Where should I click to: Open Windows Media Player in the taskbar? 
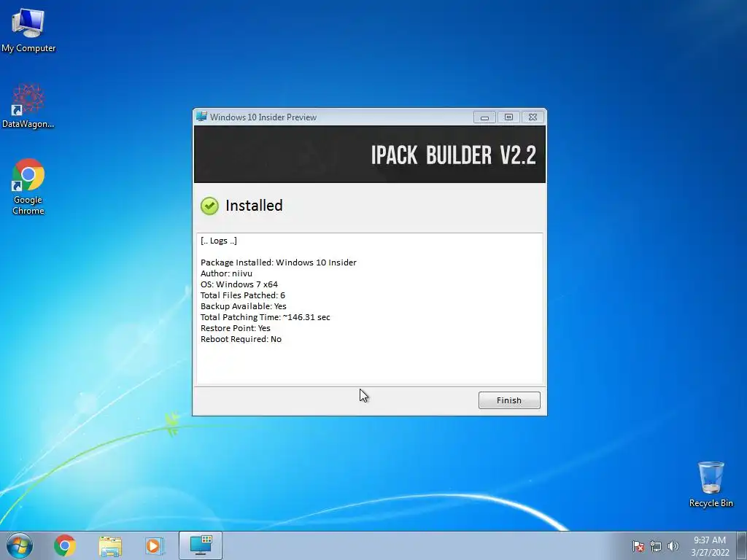[155, 545]
